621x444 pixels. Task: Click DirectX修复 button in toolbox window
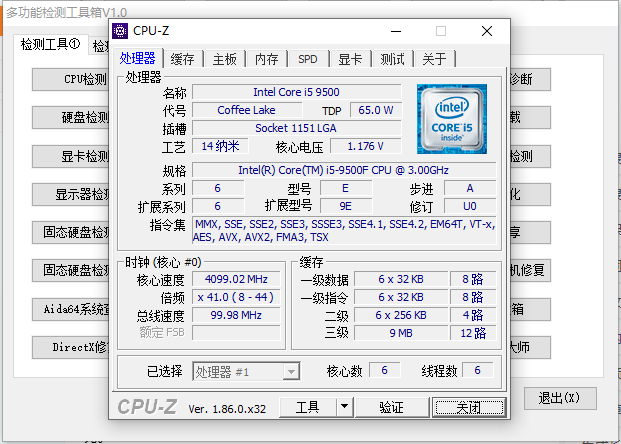pyautogui.click(x=71, y=347)
